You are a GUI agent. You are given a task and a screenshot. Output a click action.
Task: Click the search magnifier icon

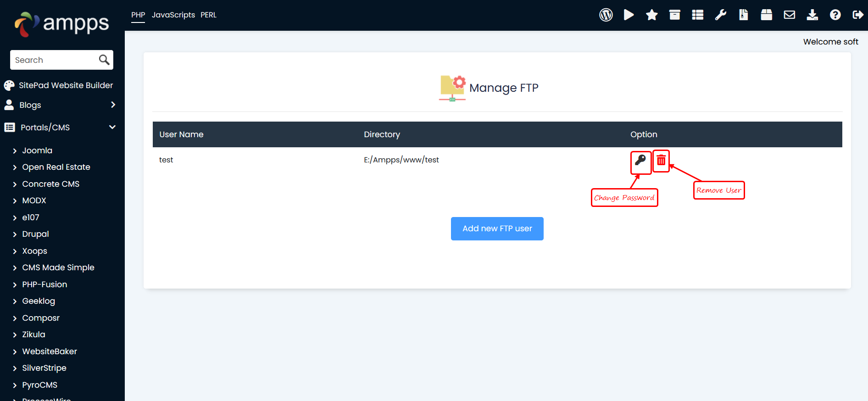tap(104, 60)
